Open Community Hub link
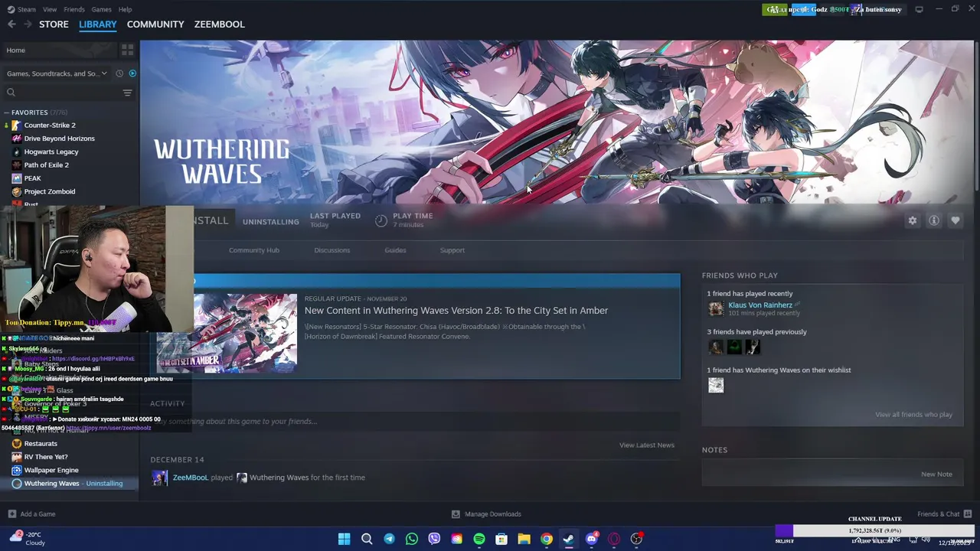Image resolution: width=980 pixels, height=551 pixels. (x=254, y=250)
